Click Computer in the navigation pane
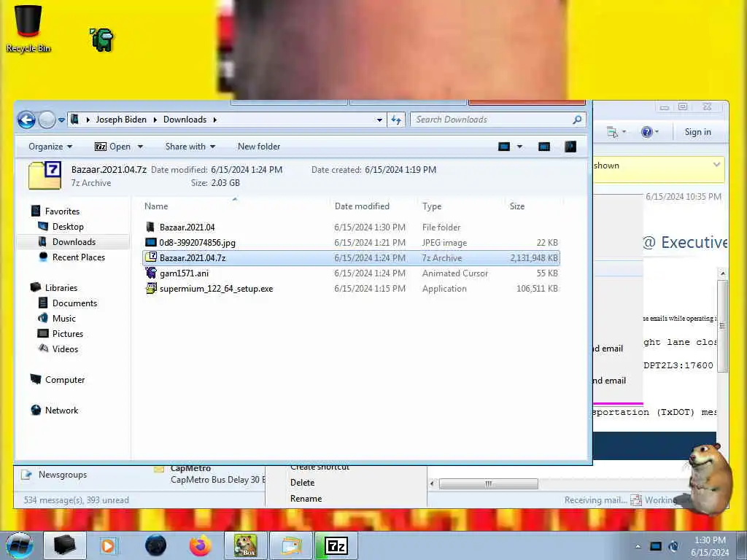This screenshot has width=747, height=560. [x=65, y=379]
